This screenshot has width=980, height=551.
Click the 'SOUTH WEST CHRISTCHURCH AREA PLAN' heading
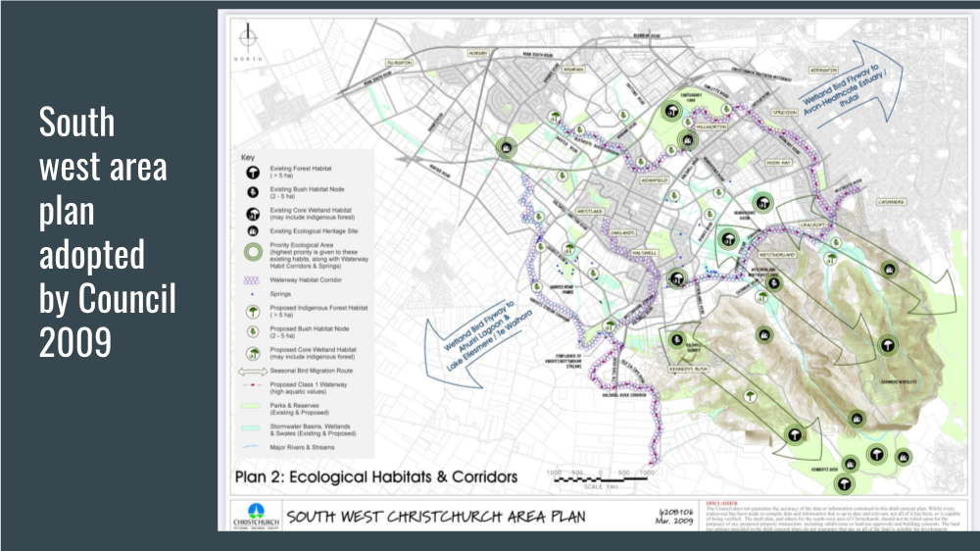[x=436, y=517]
